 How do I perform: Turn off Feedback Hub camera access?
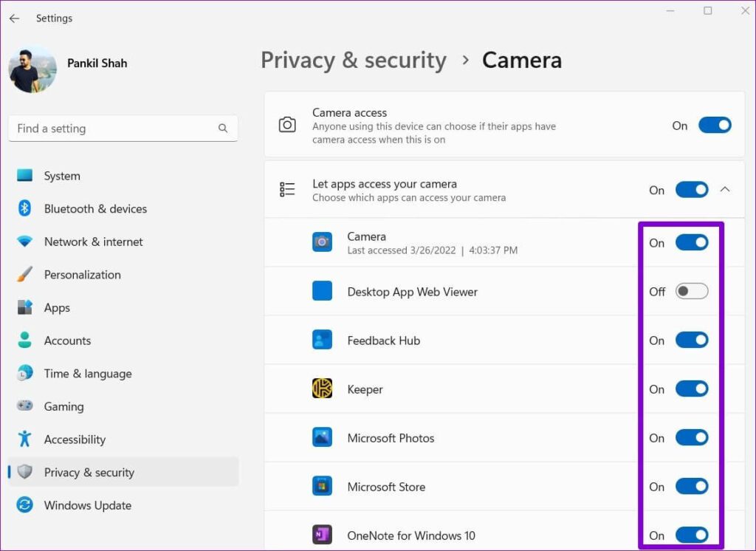[x=691, y=340]
